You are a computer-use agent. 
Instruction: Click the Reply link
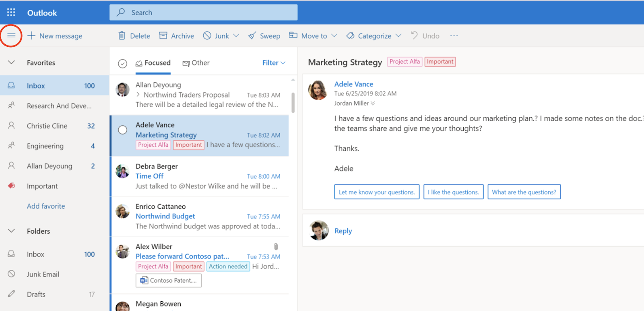click(x=343, y=231)
